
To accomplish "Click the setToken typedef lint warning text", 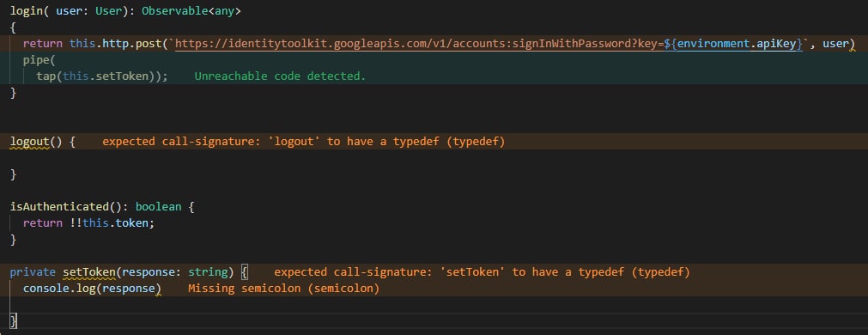I will pyautogui.click(x=483, y=272).
